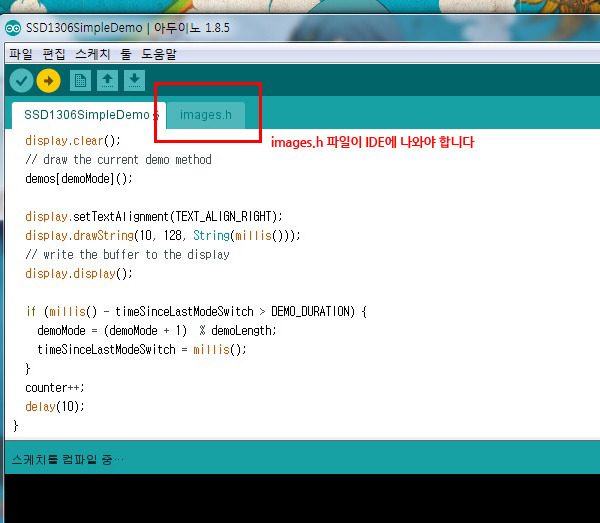Click the '// write the buffer to the display' comment
This screenshot has height=523, width=600.
[127, 255]
